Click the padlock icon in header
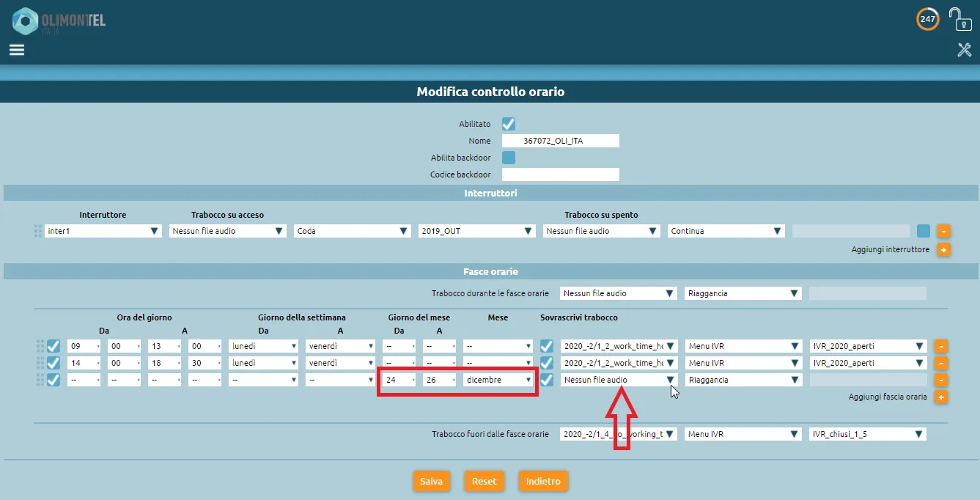Image resolution: width=980 pixels, height=500 pixels. [957, 19]
